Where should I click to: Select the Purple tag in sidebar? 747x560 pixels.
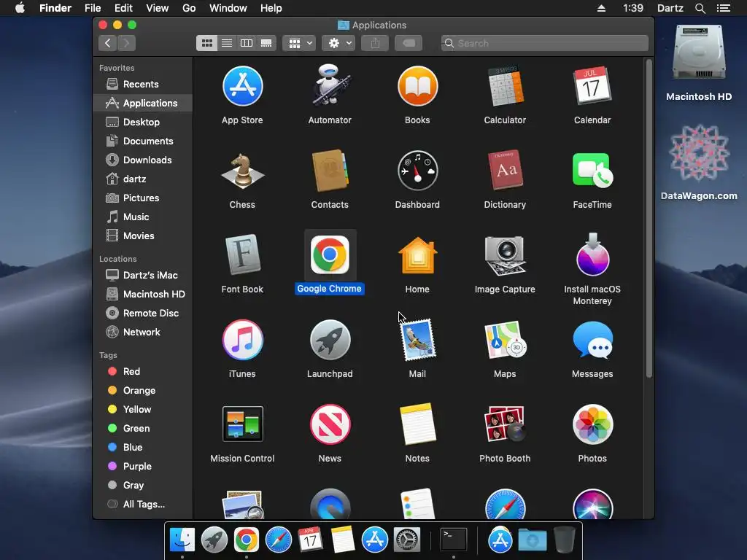pos(143,467)
